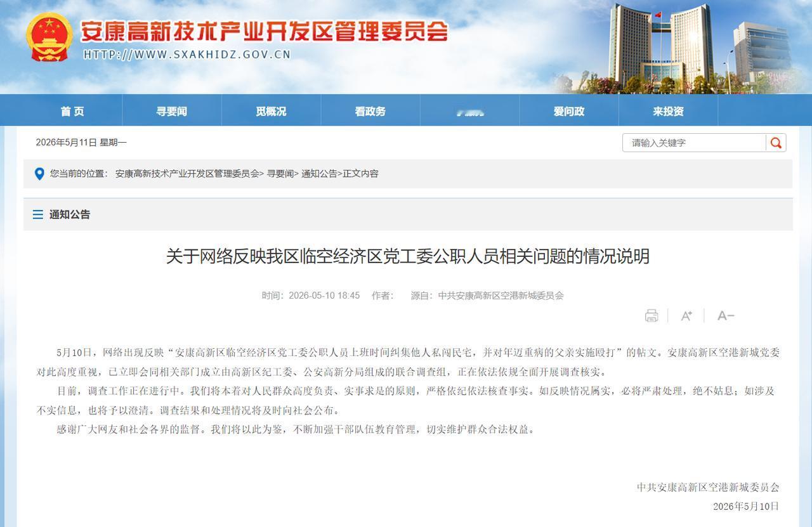Click the signature line 中共安康高新区空港新城委员会 at bottom
This screenshot has height=527, width=812.
point(708,487)
